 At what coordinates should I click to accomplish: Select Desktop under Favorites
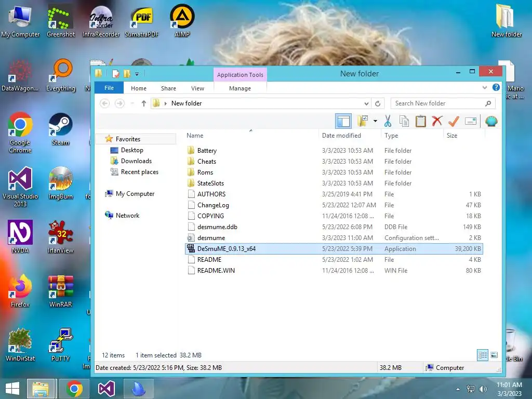pyautogui.click(x=132, y=150)
